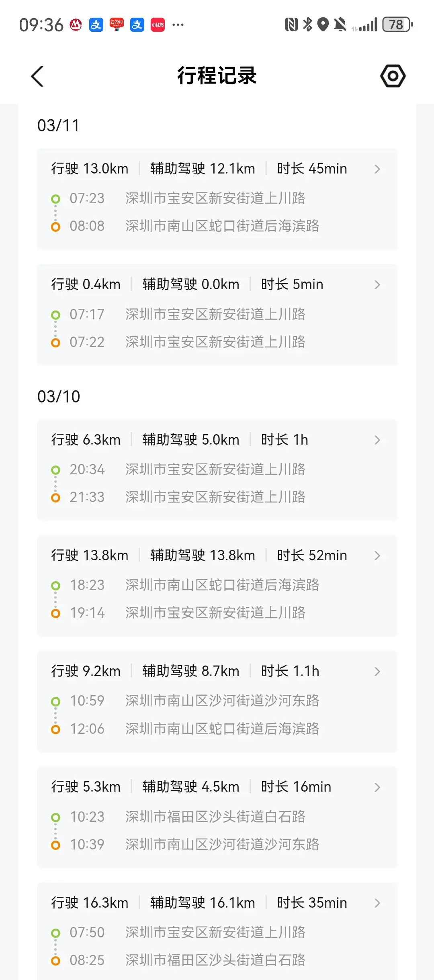434x980 pixels.
Task: Open the 5.3km trip at 10:23
Action: 217,817
